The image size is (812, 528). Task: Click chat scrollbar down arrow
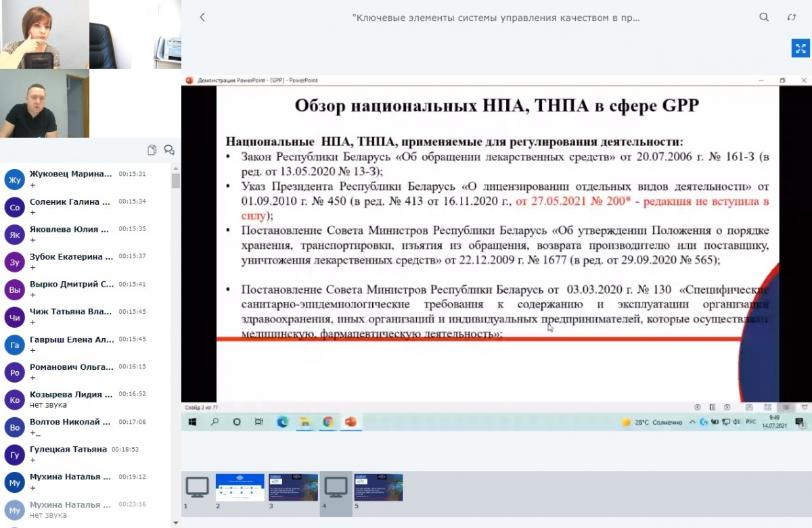tap(176, 523)
